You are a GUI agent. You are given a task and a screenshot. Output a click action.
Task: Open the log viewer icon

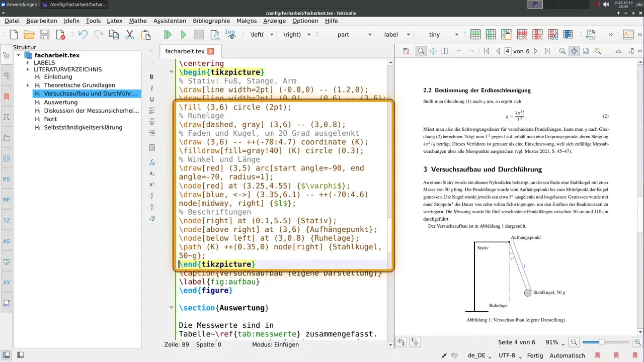tap(230, 35)
